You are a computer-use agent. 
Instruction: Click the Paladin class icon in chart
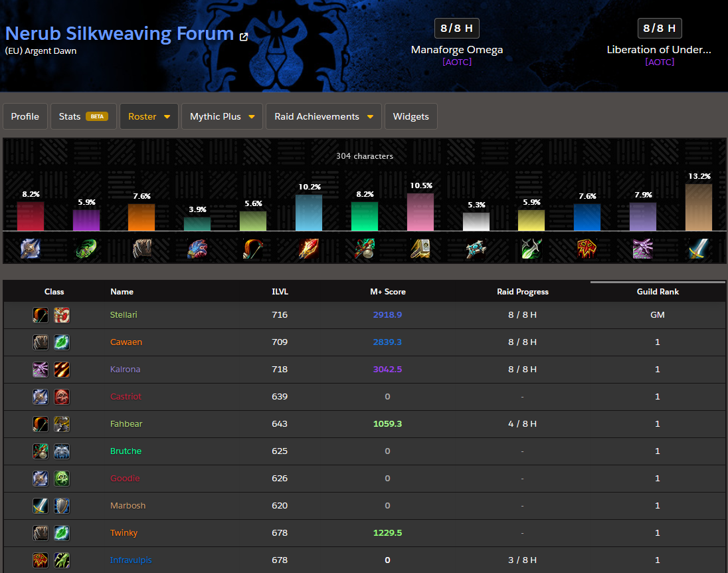point(420,249)
